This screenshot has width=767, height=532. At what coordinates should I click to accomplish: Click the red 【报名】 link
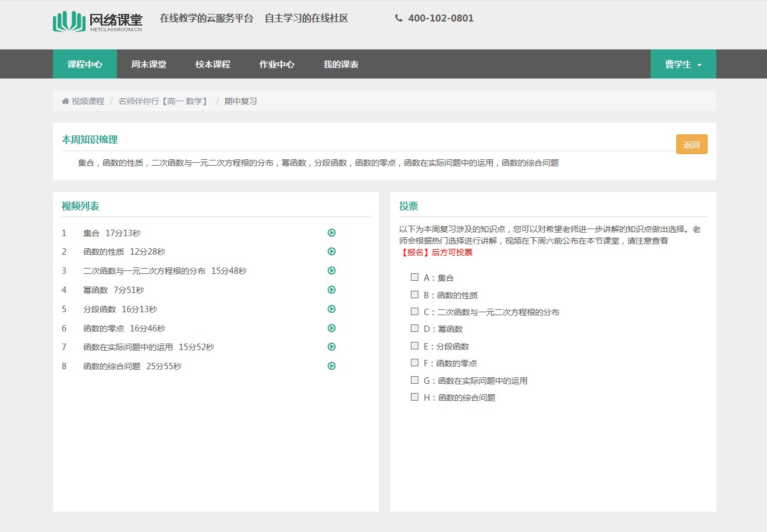coord(414,252)
